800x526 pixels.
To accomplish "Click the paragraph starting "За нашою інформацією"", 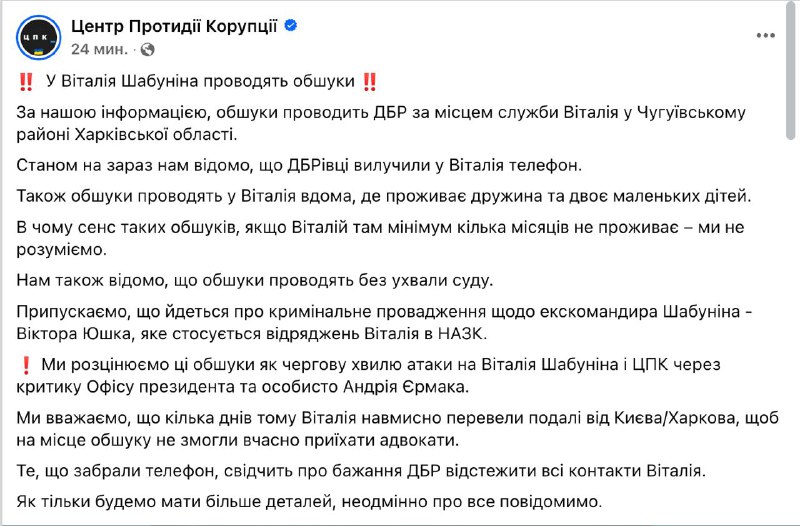I will 380,123.
